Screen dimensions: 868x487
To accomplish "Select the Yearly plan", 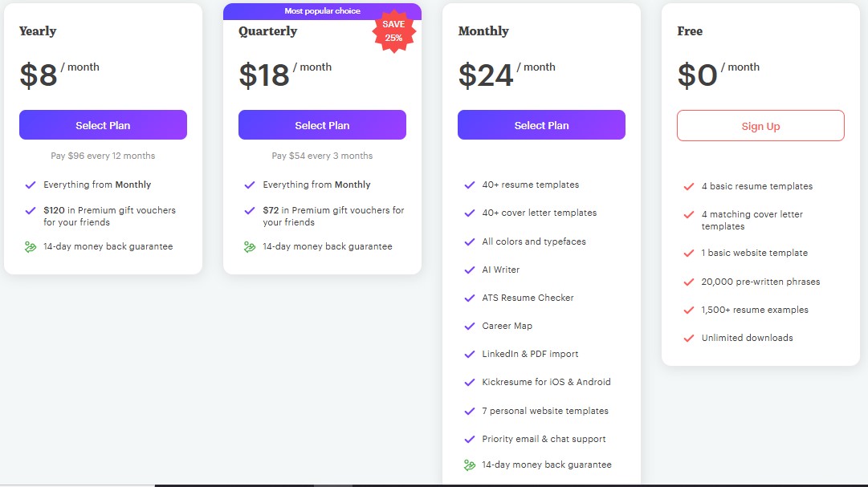I will click(x=103, y=124).
